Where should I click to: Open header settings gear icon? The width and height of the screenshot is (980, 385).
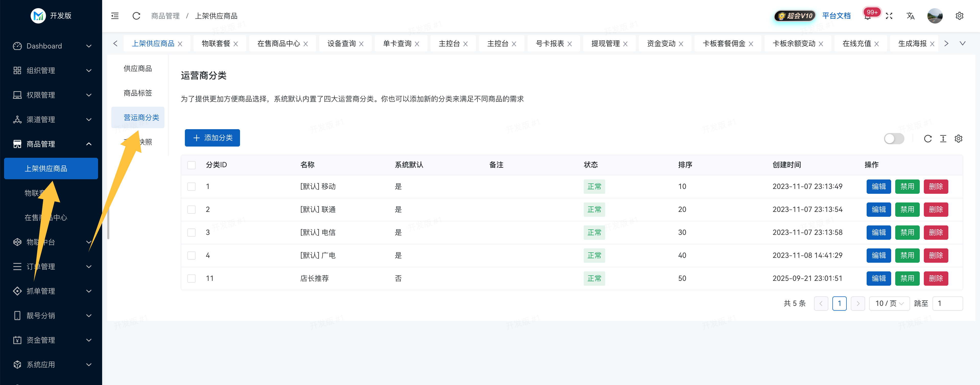[x=959, y=16]
